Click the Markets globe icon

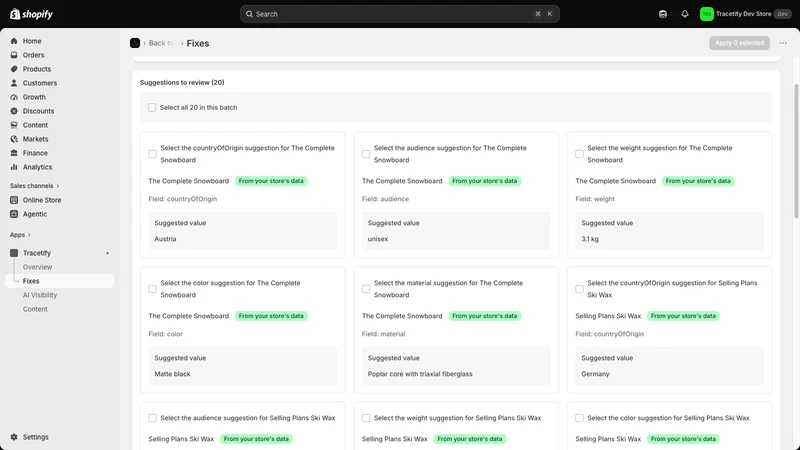coord(14,139)
